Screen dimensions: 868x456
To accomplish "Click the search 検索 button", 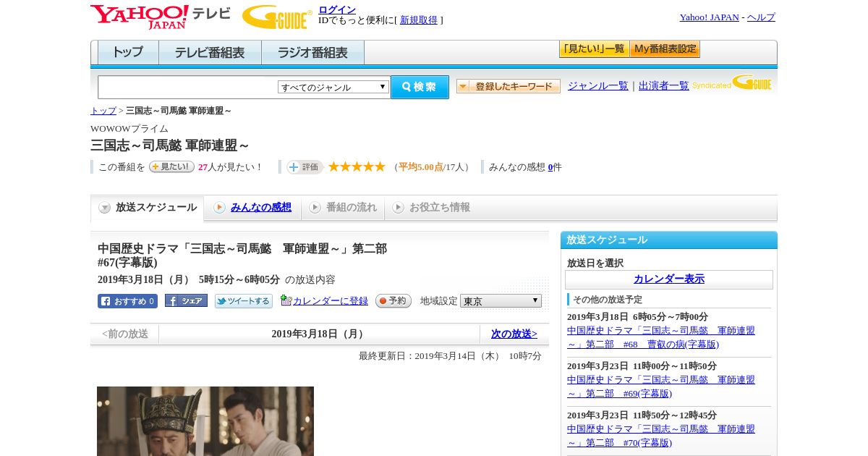I will pyautogui.click(x=420, y=87).
